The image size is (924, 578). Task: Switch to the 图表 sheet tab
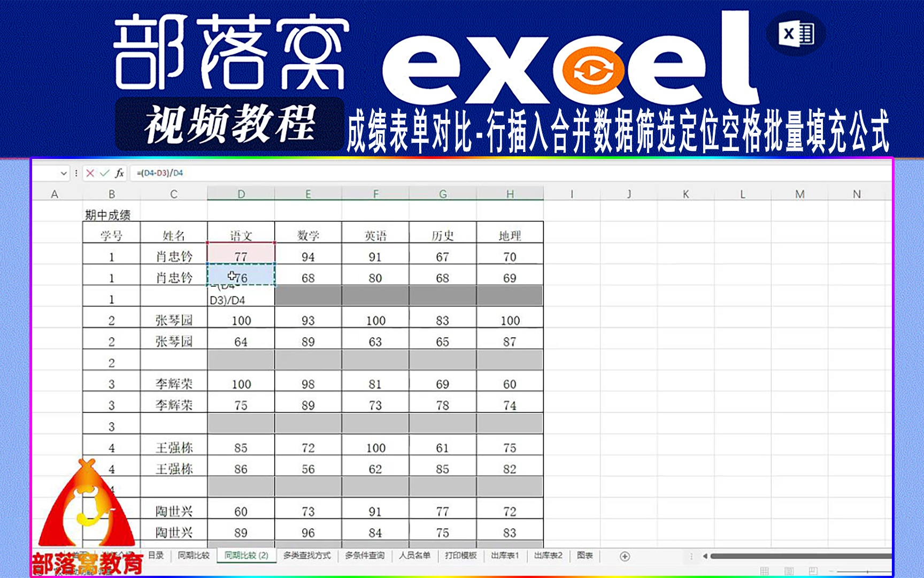pyautogui.click(x=585, y=556)
